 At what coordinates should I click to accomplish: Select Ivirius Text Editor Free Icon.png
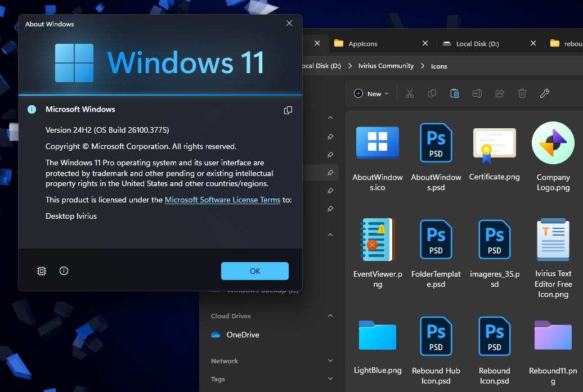click(553, 258)
